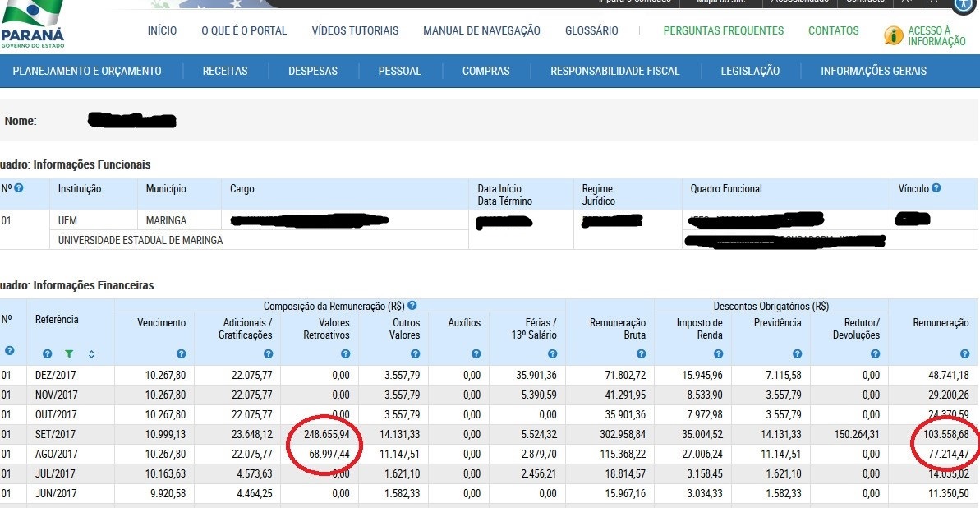The image size is (980, 508).
Task: Click help icon under Remuneração Bruta
Action: 642,354
